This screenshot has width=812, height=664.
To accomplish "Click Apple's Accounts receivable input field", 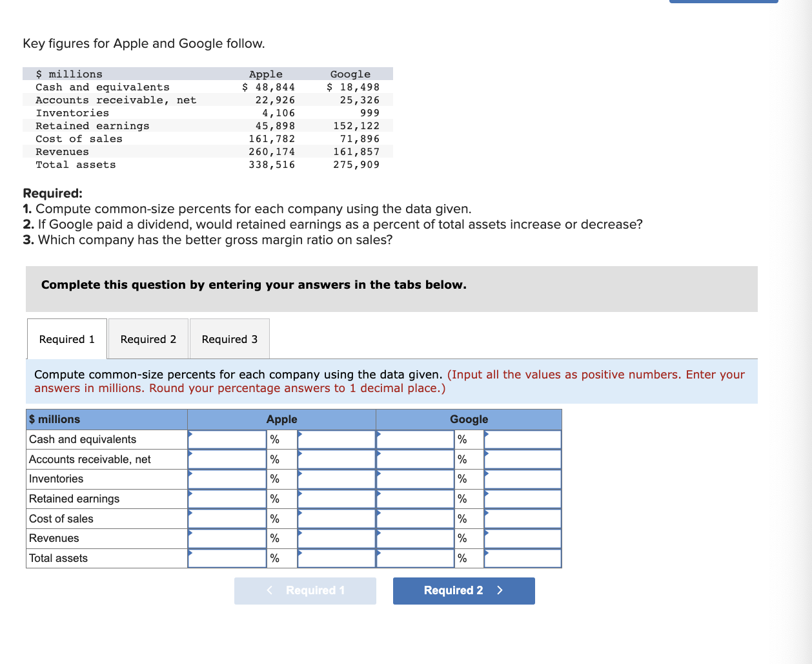I will pyautogui.click(x=227, y=459).
